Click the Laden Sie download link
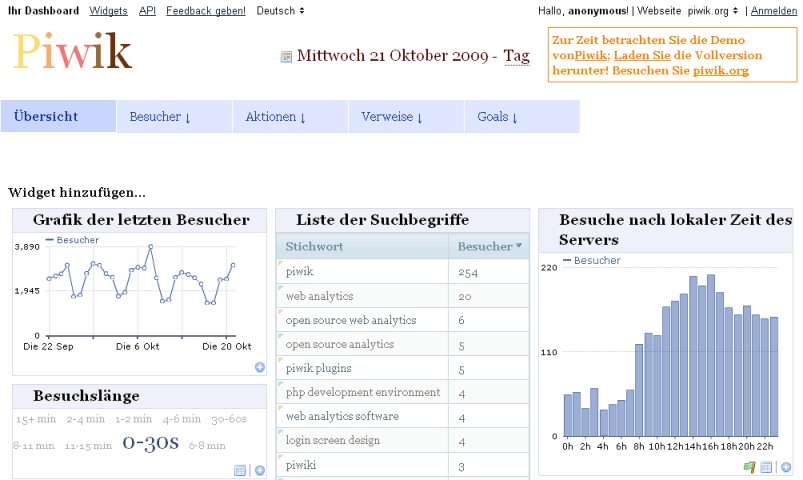The height and width of the screenshot is (480, 803). [x=642, y=55]
